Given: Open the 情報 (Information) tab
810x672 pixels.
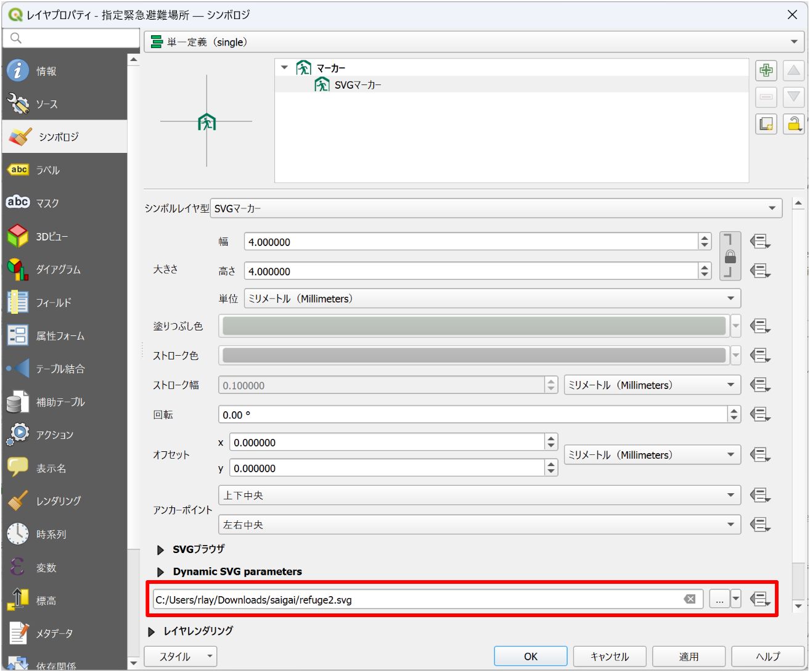Looking at the screenshot, I should pos(65,71).
